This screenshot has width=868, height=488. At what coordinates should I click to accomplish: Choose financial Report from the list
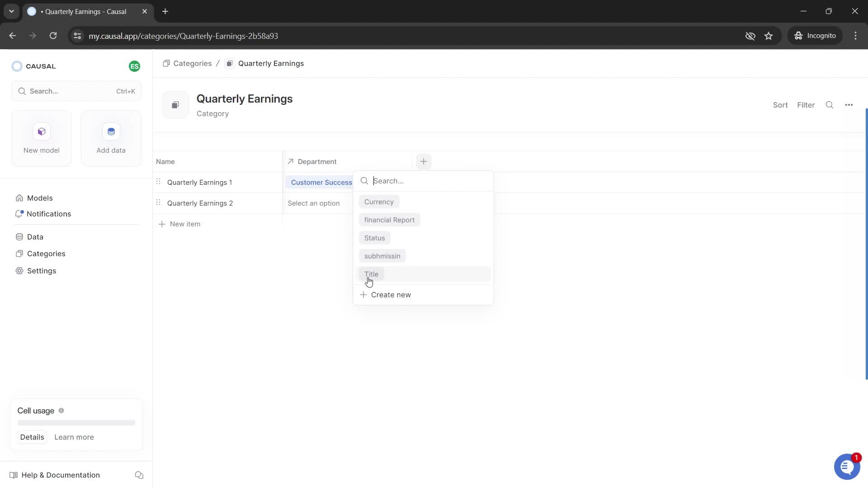coord(389,220)
